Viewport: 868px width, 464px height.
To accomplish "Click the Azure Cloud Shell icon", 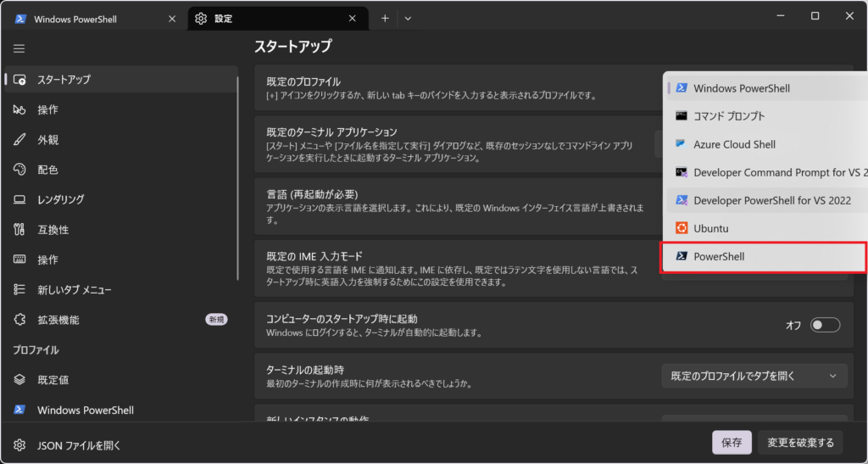I will point(682,144).
